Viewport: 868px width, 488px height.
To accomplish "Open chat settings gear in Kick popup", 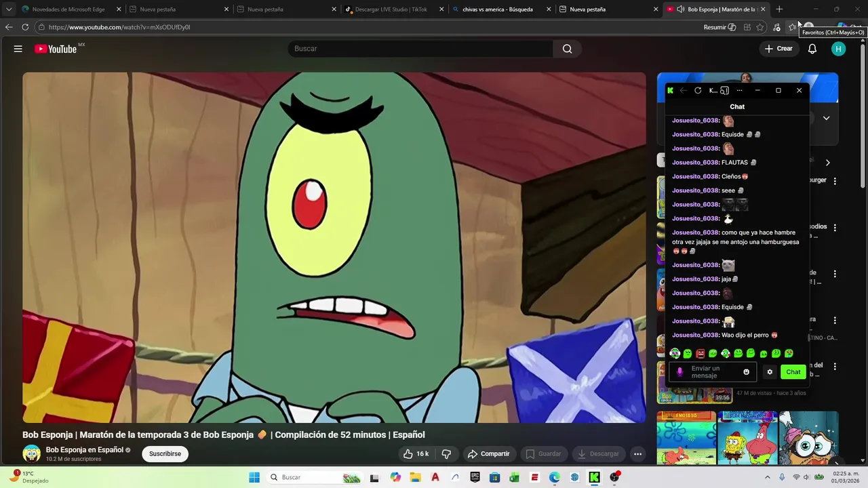I will pos(770,372).
